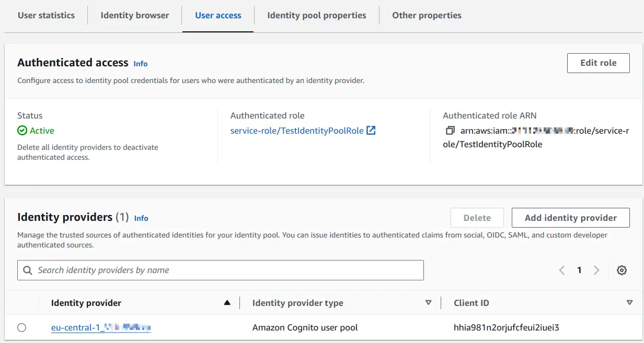
Task: Switch to the Identity browser tab
Action: point(135,16)
